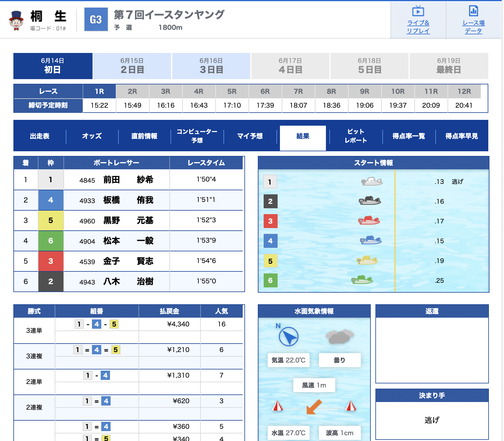This screenshot has height=441, width=504.
Task: Click the Kiryu mascot logo icon
Action: click(16, 20)
